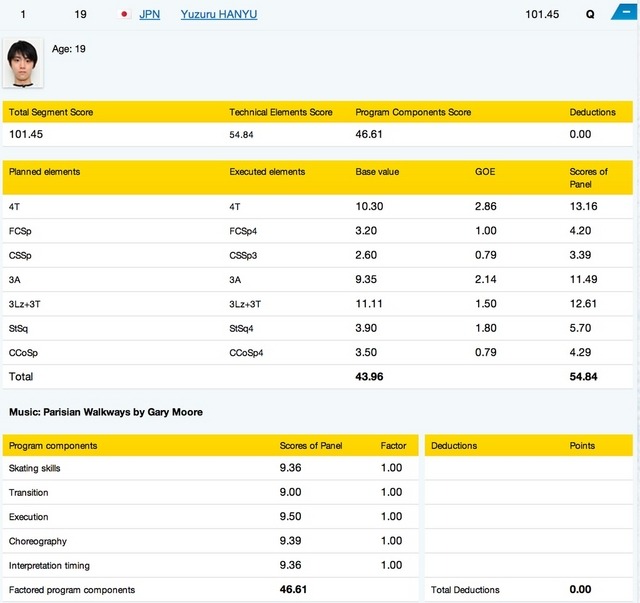Click the top row total score 101.45
The width and height of the screenshot is (640, 603).
543,15
